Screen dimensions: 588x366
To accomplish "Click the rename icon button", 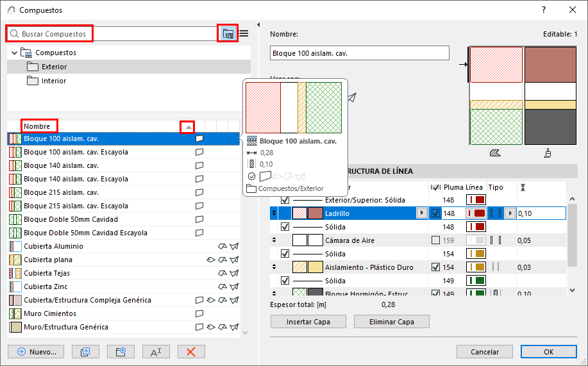I will tap(156, 352).
